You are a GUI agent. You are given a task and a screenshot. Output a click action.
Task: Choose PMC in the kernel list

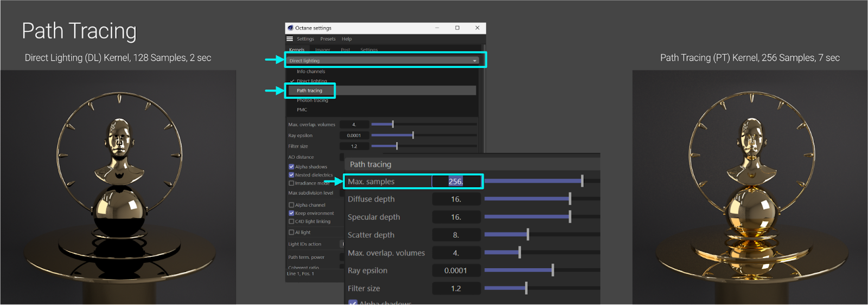tap(302, 110)
